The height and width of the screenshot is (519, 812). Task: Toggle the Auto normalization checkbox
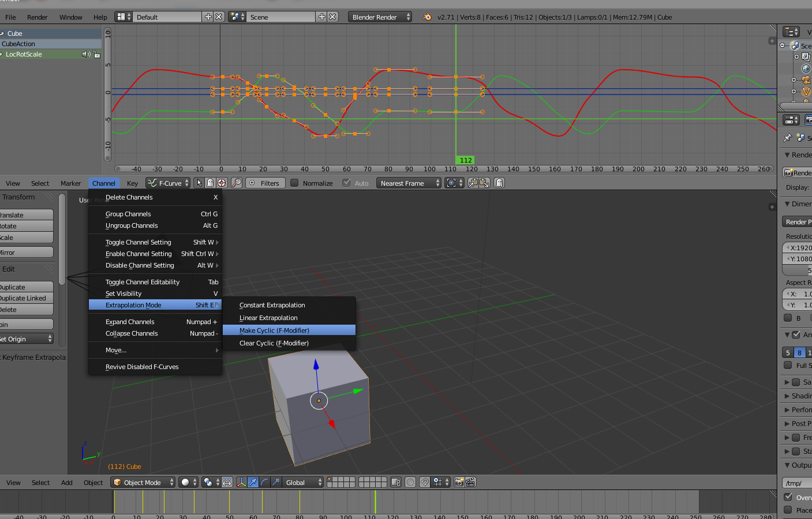346,183
